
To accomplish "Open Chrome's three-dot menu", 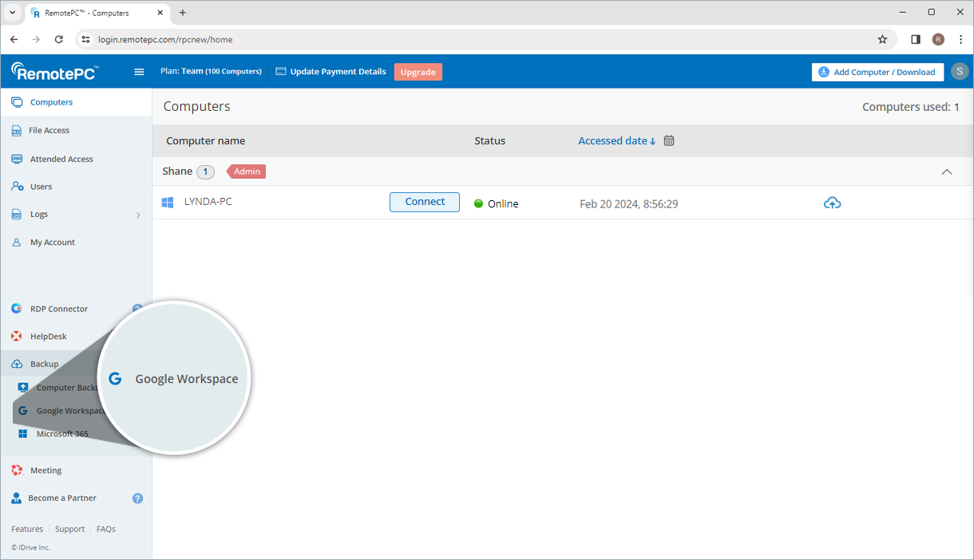I will click(x=960, y=39).
